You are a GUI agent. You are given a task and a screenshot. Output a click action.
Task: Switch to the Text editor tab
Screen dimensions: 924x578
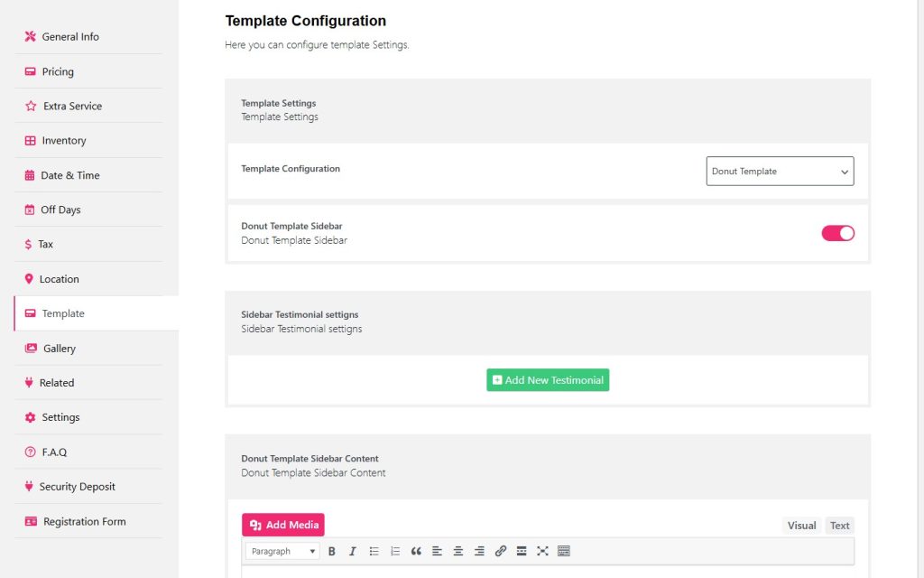click(839, 526)
